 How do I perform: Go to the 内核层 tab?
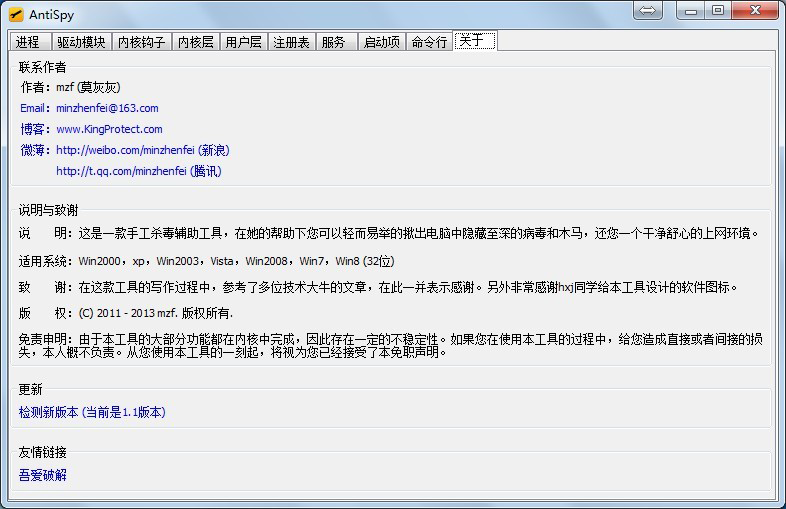click(195, 42)
